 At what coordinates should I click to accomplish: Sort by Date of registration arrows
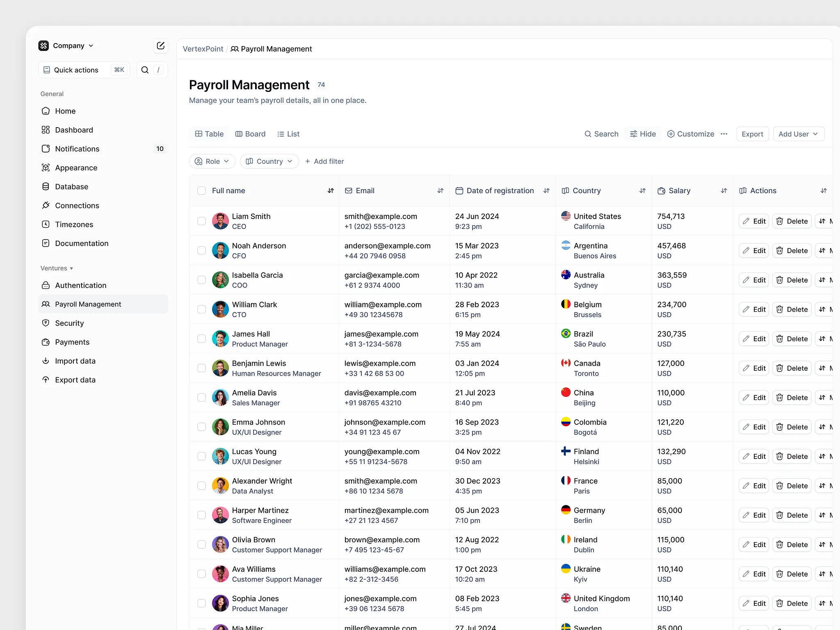[546, 191]
